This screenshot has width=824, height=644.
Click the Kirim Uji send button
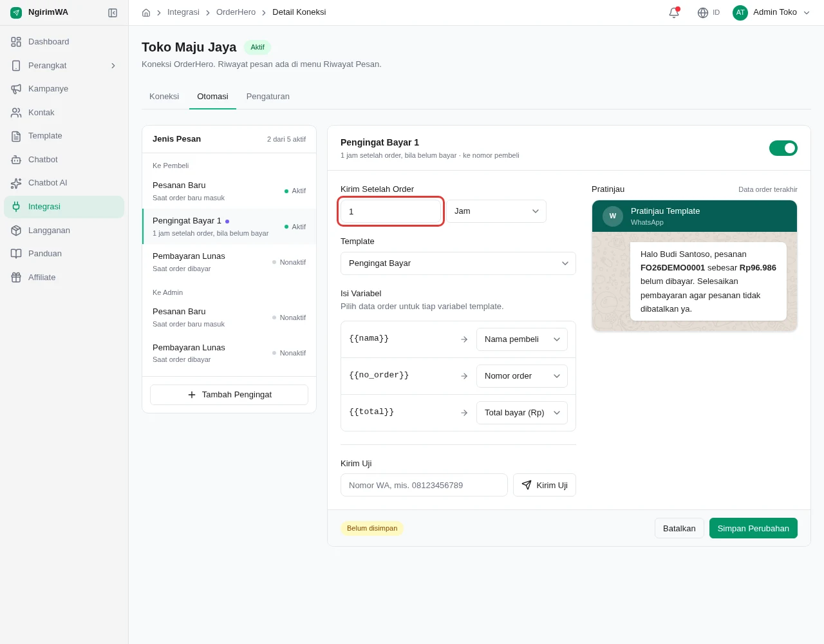click(545, 485)
